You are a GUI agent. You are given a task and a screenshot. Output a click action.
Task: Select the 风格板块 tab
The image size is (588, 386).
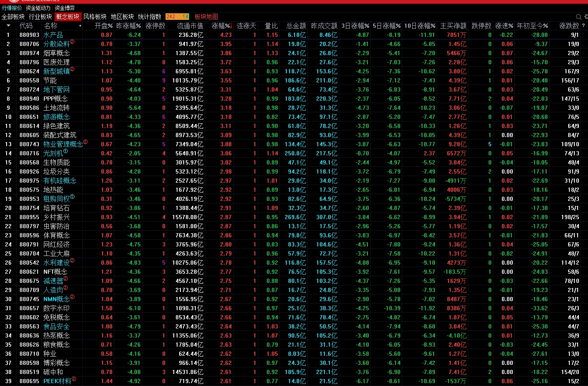coord(95,17)
